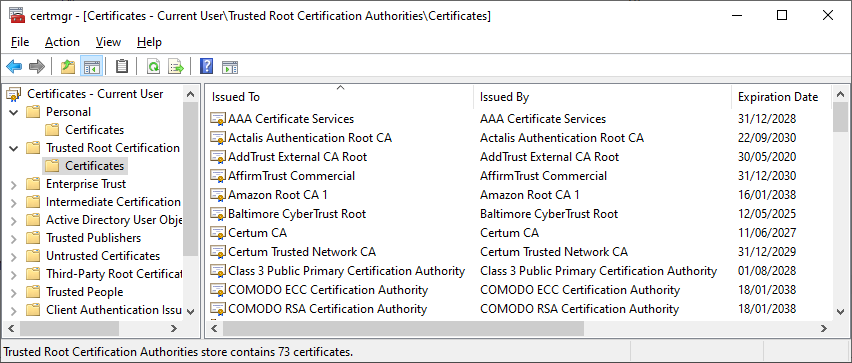
Task: Click the certificate list horizontal scroll left arrow
Action: (x=214, y=328)
